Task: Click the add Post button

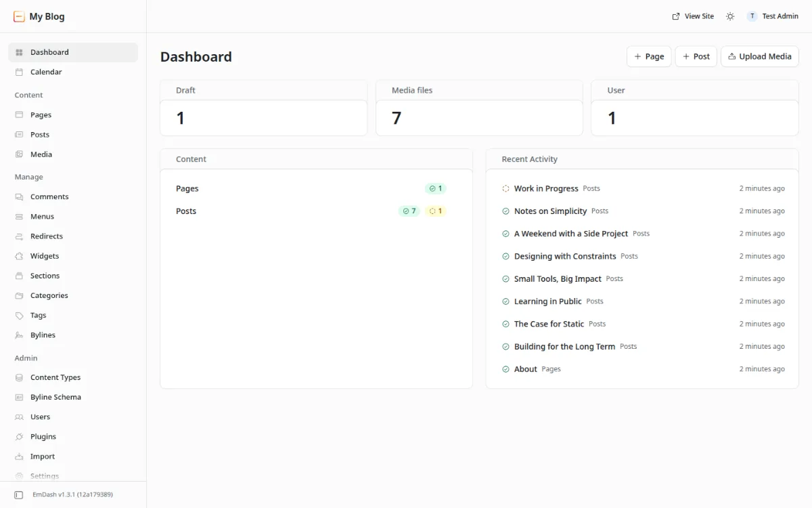Action: (696, 56)
